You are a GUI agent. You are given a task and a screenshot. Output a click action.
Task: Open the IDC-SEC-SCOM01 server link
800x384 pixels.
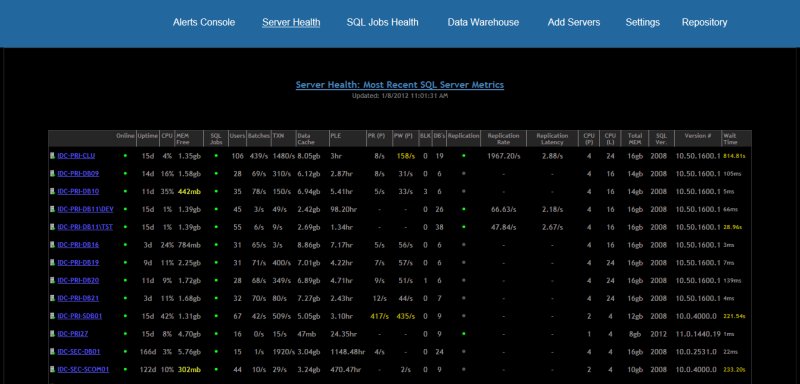coord(83,369)
